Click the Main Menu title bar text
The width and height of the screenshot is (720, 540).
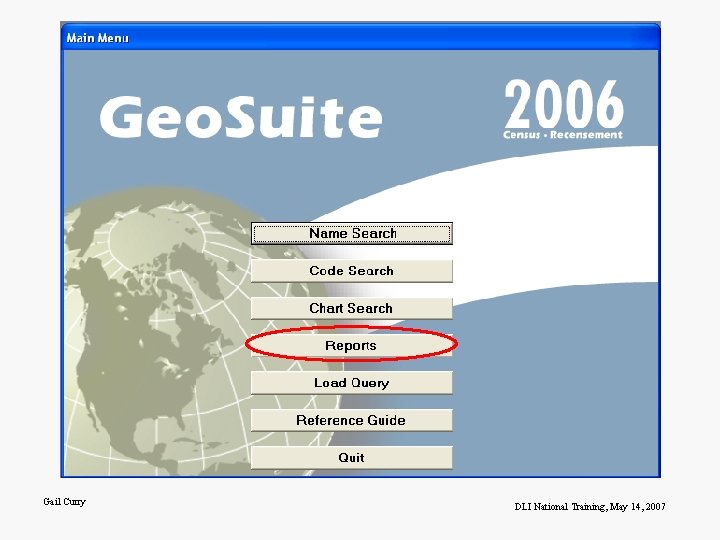coord(97,38)
